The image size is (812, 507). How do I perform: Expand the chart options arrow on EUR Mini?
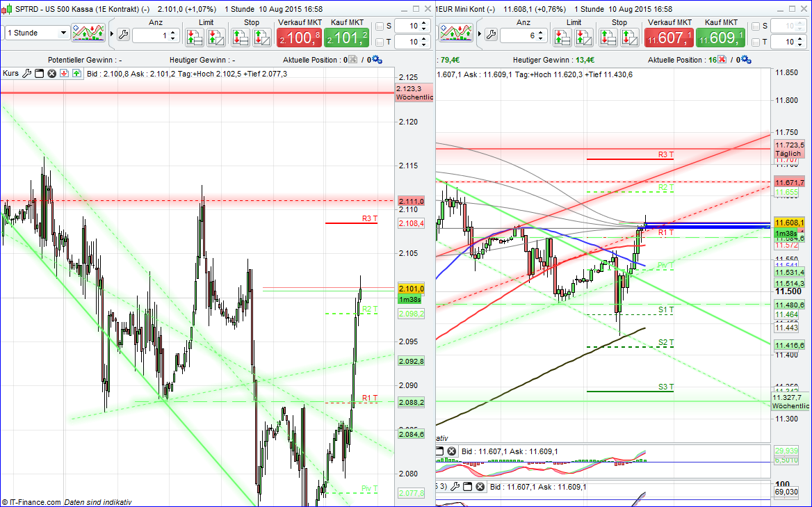[x=479, y=33]
